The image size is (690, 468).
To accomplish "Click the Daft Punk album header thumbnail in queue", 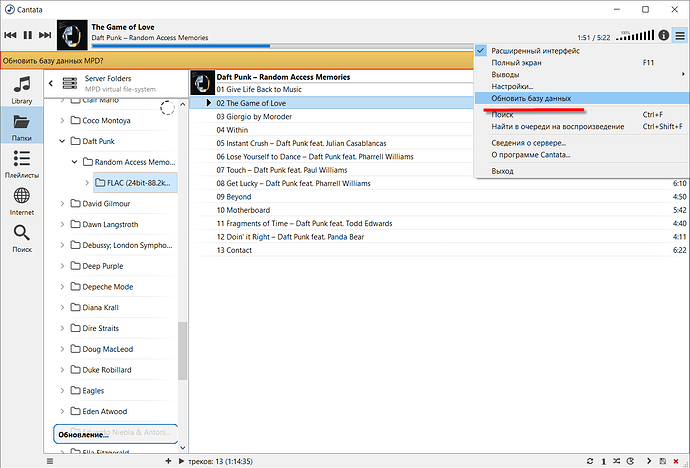I will (202, 83).
